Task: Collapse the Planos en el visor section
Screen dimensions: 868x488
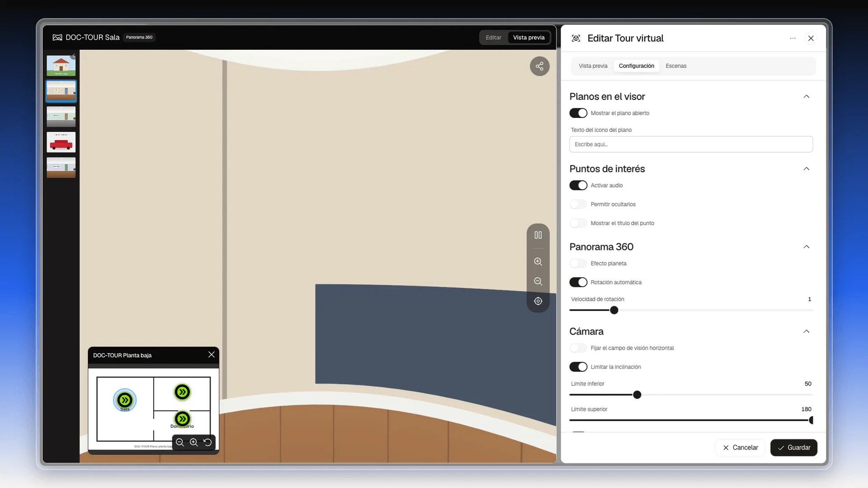Action: click(x=806, y=97)
